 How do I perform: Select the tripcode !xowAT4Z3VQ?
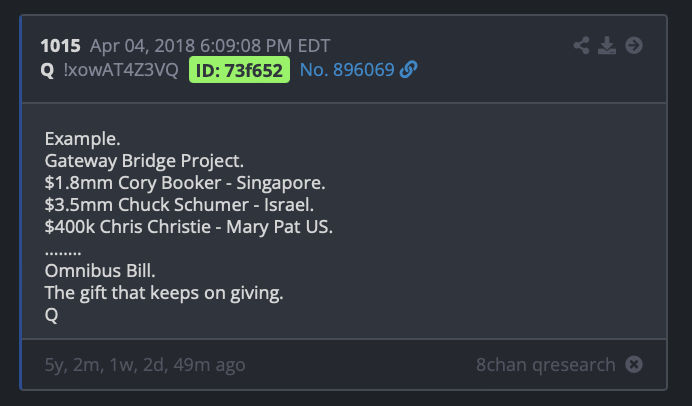pyautogui.click(x=121, y=70)
